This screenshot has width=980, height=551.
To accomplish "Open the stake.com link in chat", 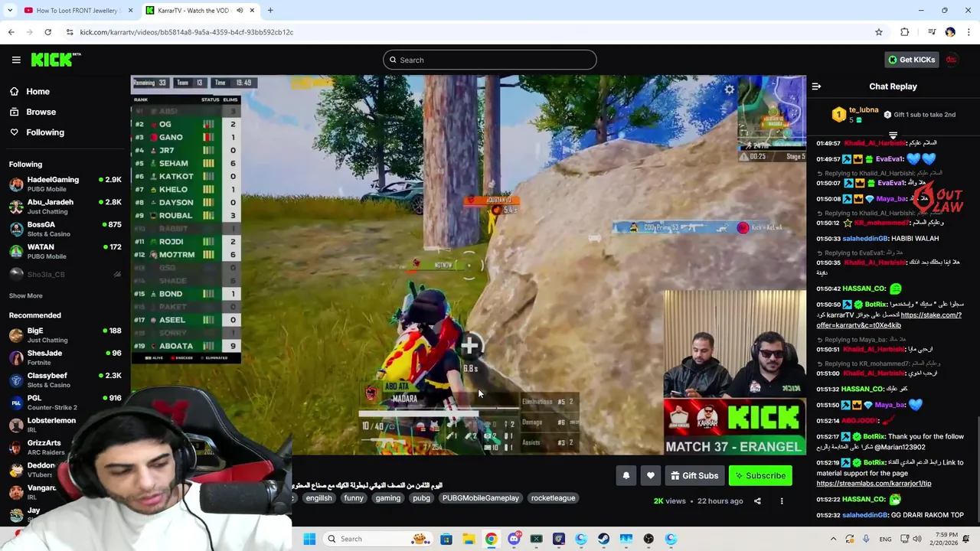I will coord(930,315).
